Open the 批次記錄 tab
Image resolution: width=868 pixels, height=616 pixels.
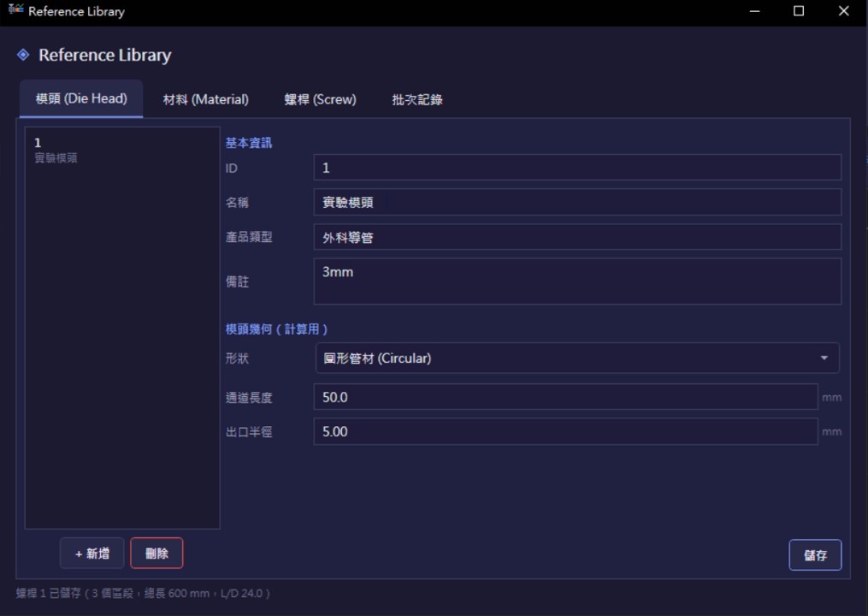pos(416,100)
